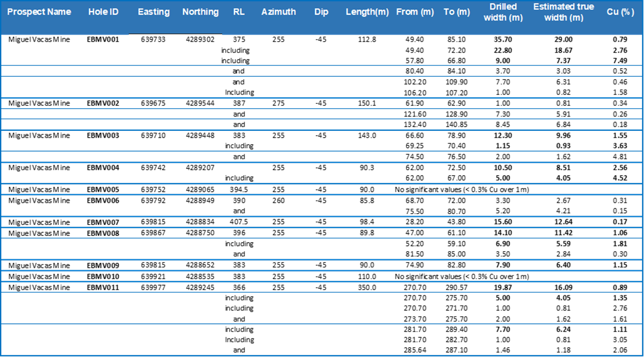
Task: Select RL value 394.5
Action: (238, 190)
